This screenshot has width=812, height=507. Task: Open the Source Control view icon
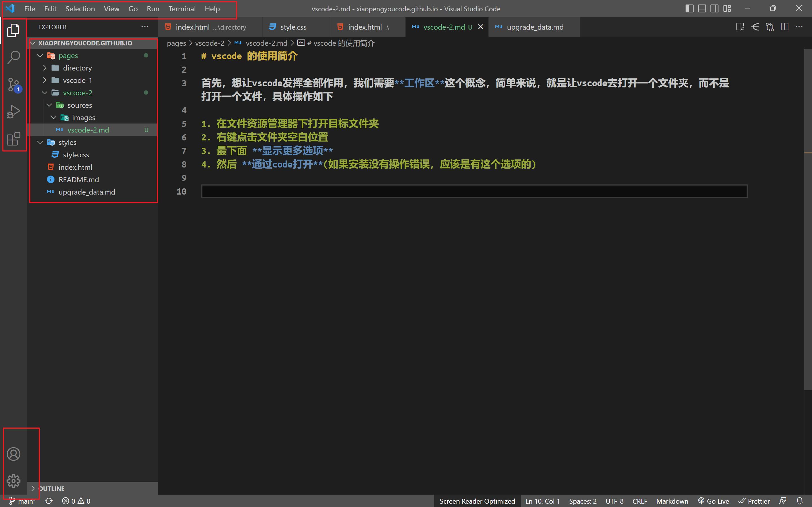[x=14, y=85]
